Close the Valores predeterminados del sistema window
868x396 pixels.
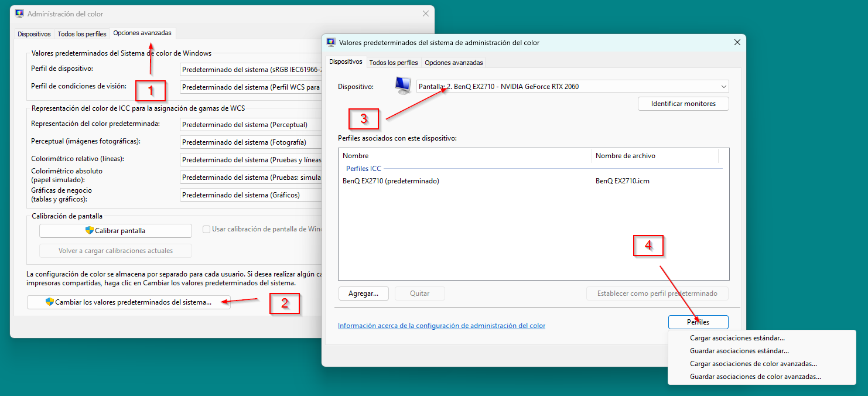point(737,42)
